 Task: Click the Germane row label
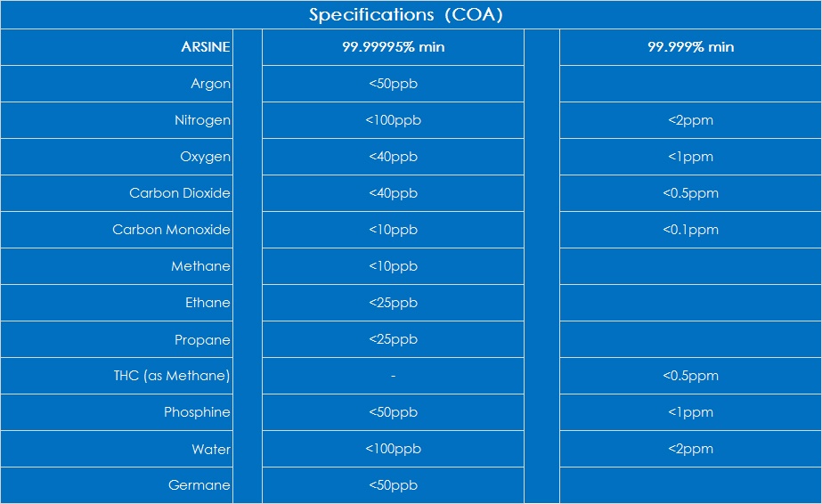(x=199, y=485)
